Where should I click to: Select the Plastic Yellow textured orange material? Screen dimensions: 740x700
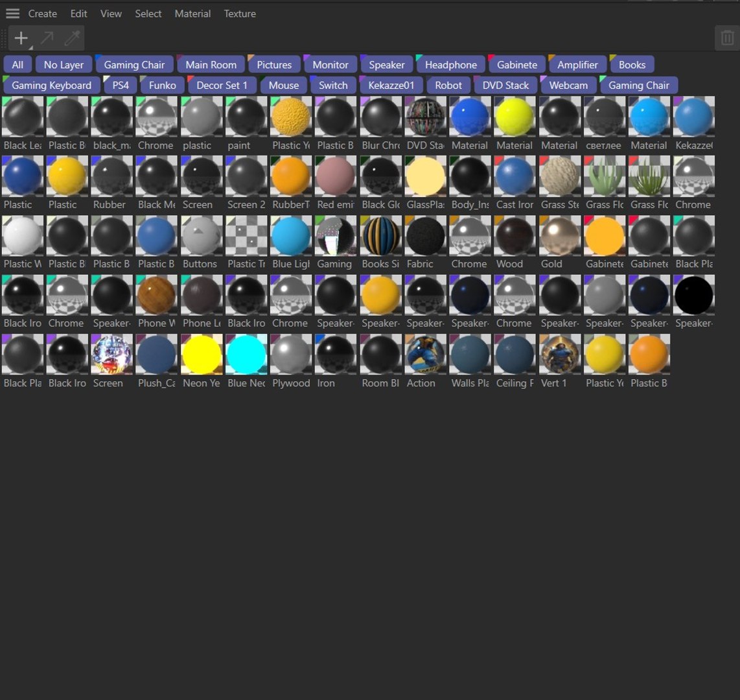click(291, 117)
